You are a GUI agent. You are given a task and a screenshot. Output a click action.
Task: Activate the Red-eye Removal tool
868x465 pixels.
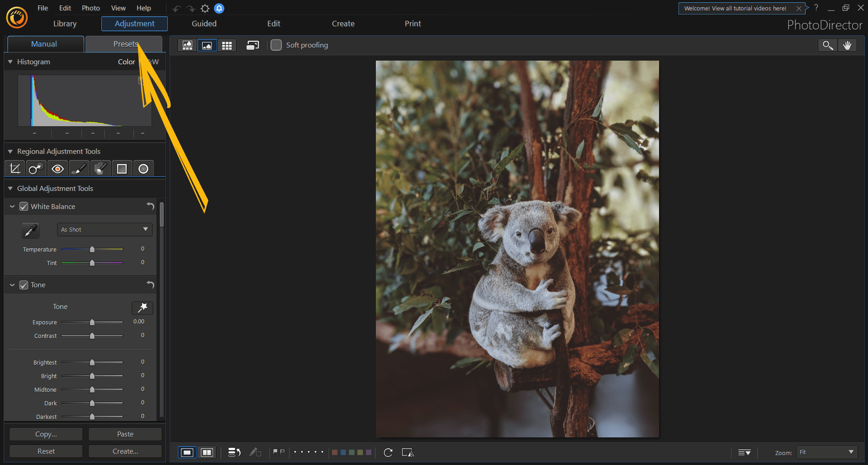[x=57, y=168]
